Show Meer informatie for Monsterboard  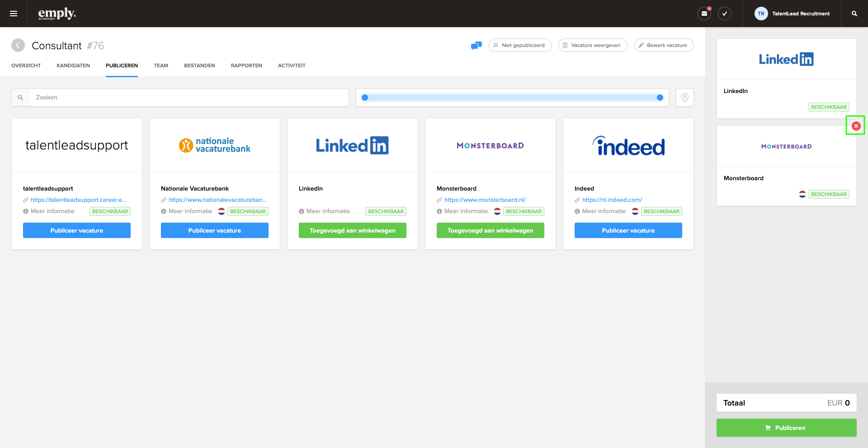tap(462, 211)
